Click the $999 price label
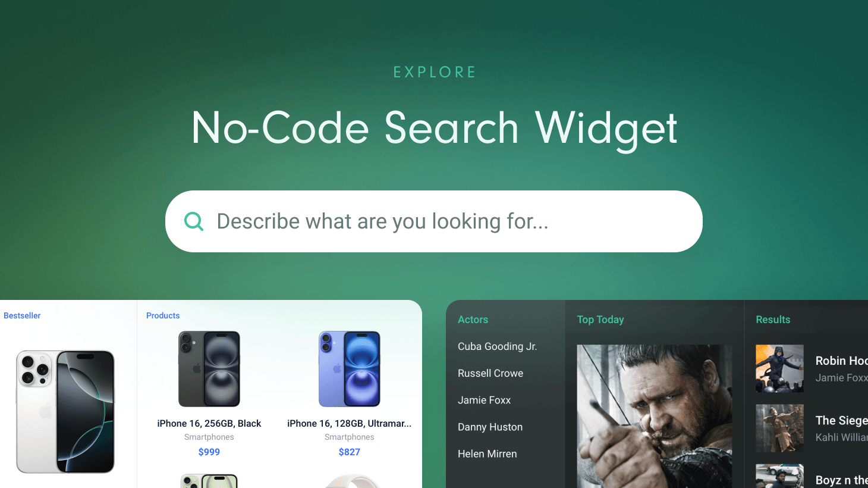 (x=209, y=452)
